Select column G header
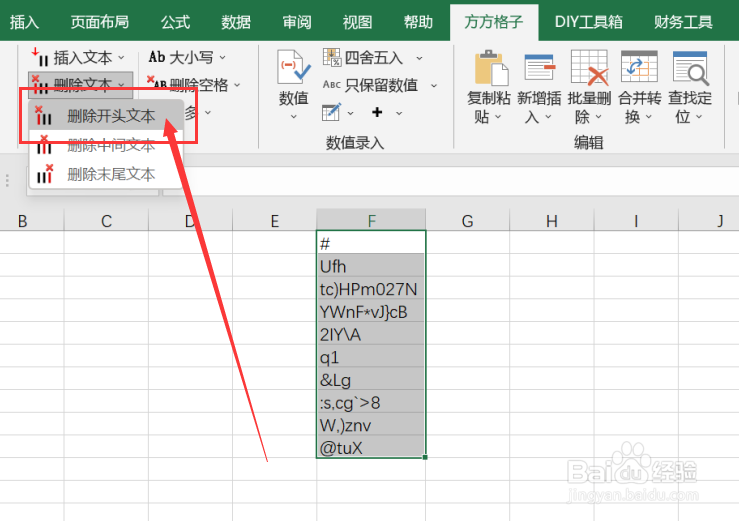 pos(468,220)
